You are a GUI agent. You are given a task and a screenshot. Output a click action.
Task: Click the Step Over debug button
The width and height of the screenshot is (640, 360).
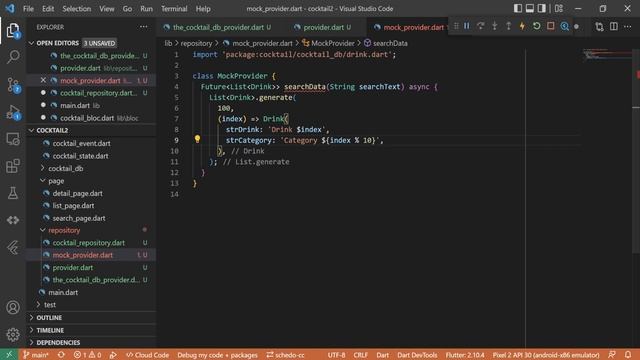coord(480,27)
